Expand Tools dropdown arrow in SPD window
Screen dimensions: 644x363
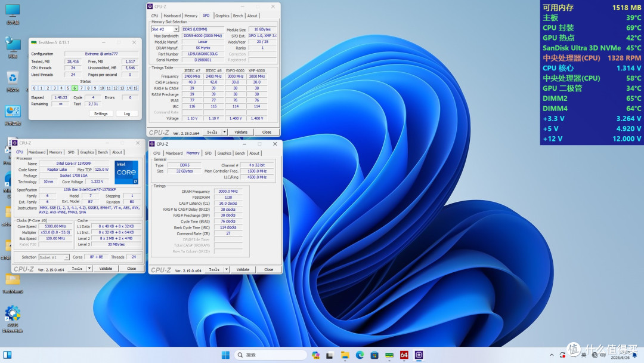(x=225, y=133)
